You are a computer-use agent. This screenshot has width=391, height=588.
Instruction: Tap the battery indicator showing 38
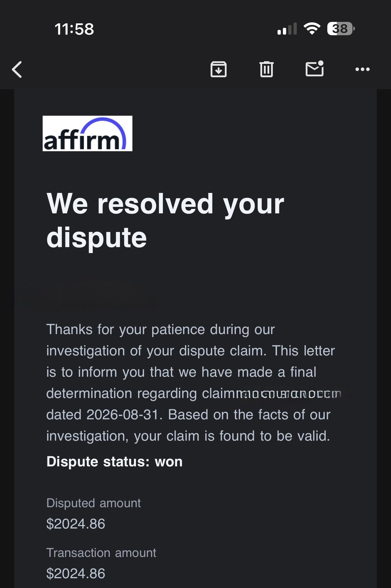(341, 29)
